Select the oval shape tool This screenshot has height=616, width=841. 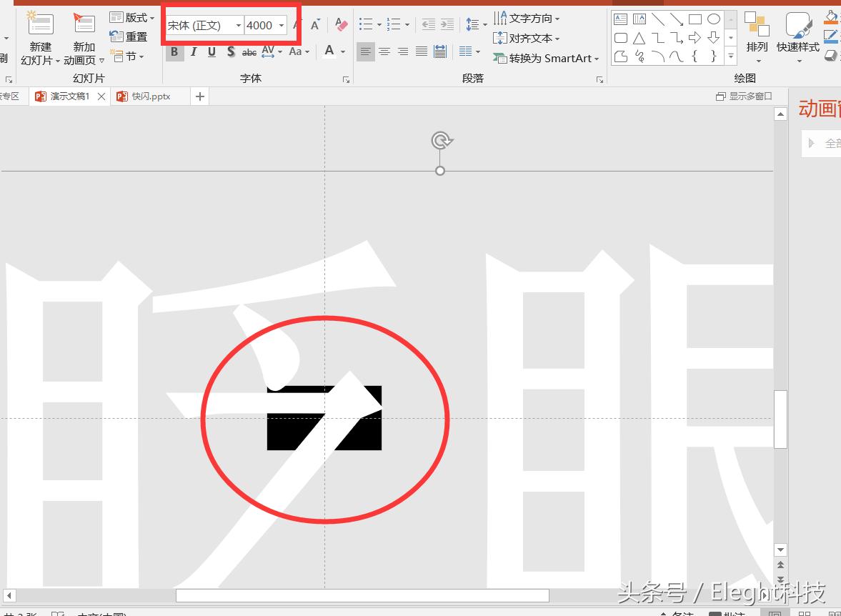(714, 19)
